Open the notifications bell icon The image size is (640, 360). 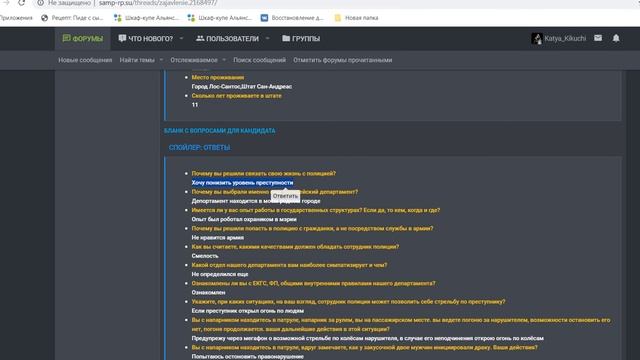pyautogui.click(x=616, y=38)
